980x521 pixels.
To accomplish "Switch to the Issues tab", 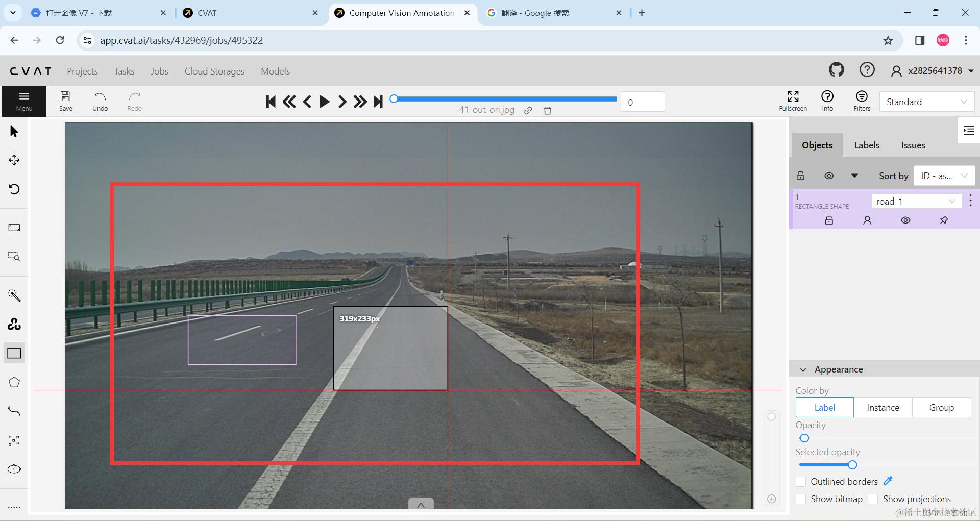I will coord(913,145).
